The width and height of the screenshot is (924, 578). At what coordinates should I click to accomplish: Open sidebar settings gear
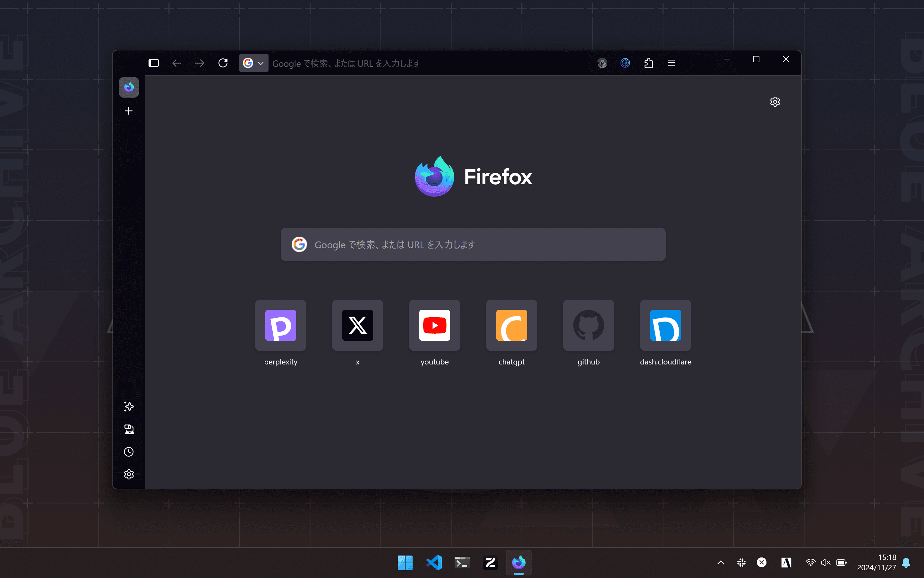pos(129,474)
